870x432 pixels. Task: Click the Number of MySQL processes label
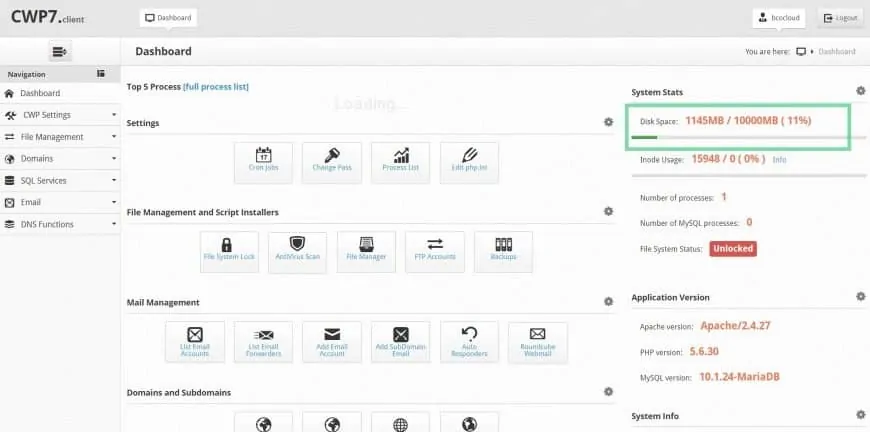(689, 223)
